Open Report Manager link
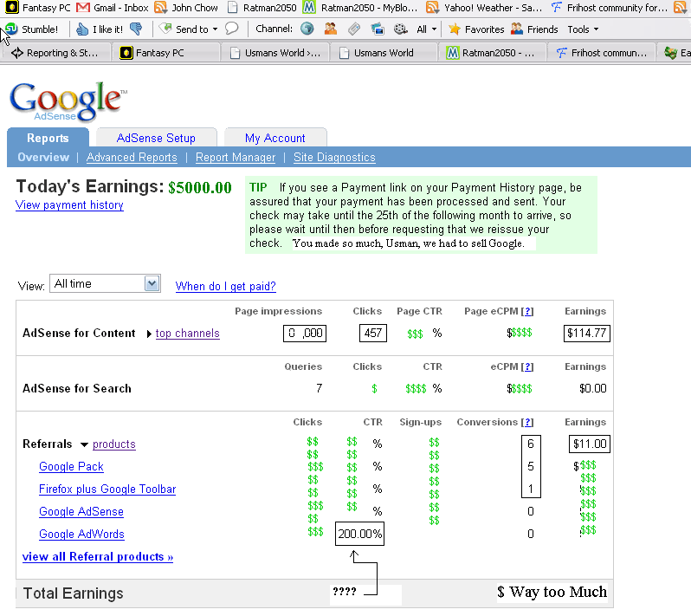 [236, 158]
